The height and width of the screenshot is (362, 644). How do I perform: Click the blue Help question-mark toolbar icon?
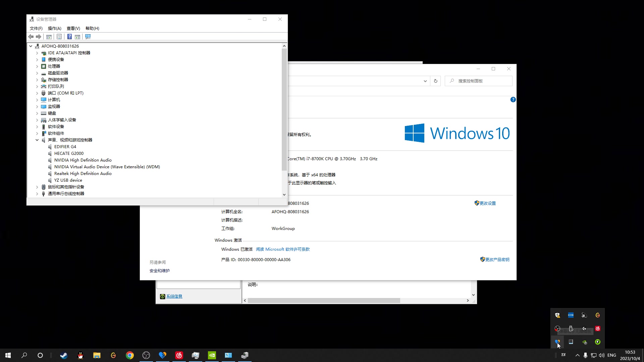[x=69, y=37]
